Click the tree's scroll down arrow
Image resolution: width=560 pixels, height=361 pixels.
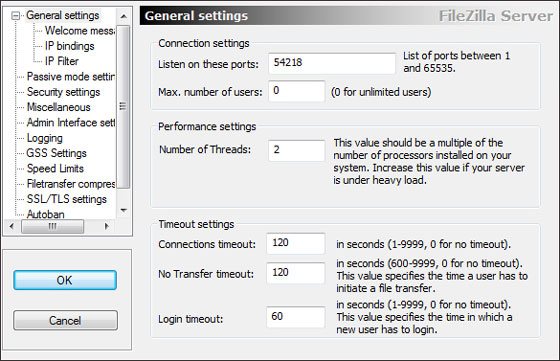pyautogui.click(x=124, y=210)
